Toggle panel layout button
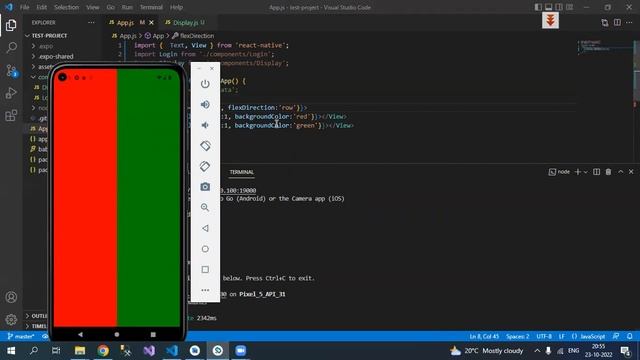 pyautogui.click(x=549, y=7)
